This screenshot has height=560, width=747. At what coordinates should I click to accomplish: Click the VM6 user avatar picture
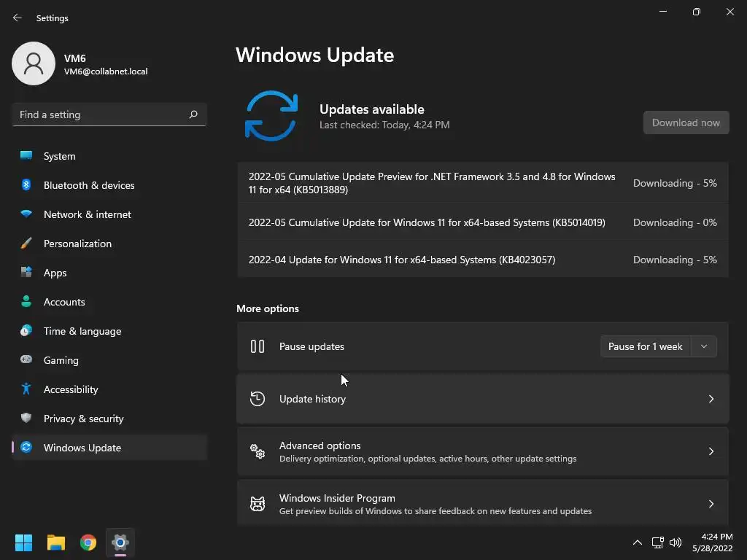point(34,63)
